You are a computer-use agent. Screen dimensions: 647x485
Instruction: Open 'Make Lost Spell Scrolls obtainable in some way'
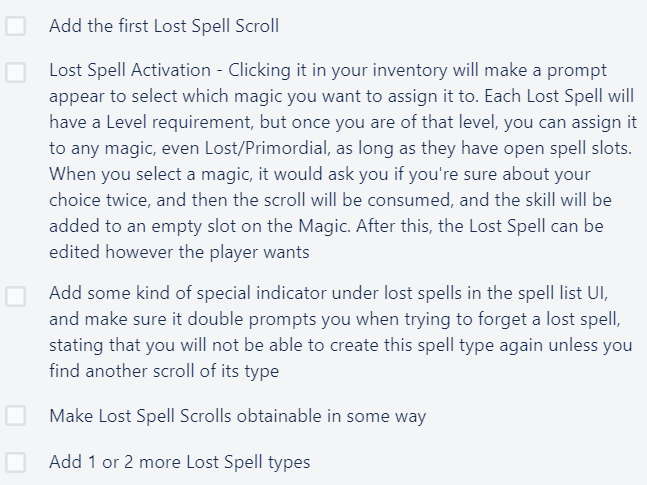click(x=238, y=416)
